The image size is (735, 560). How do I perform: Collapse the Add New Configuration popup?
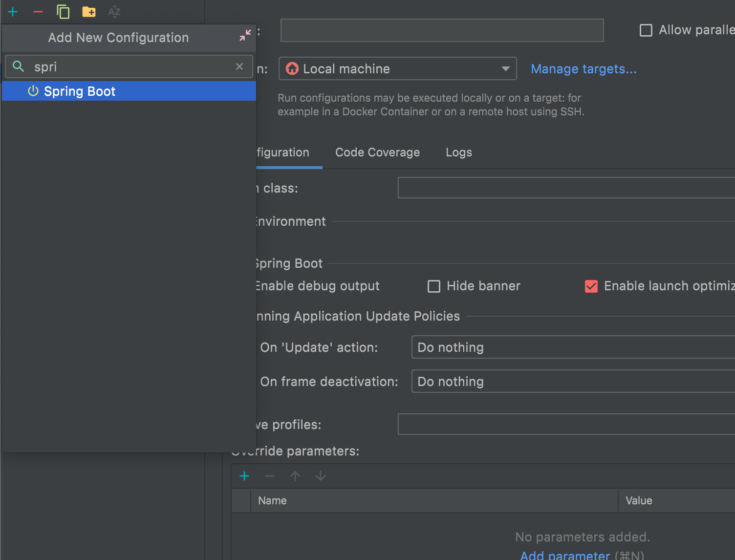245,35
